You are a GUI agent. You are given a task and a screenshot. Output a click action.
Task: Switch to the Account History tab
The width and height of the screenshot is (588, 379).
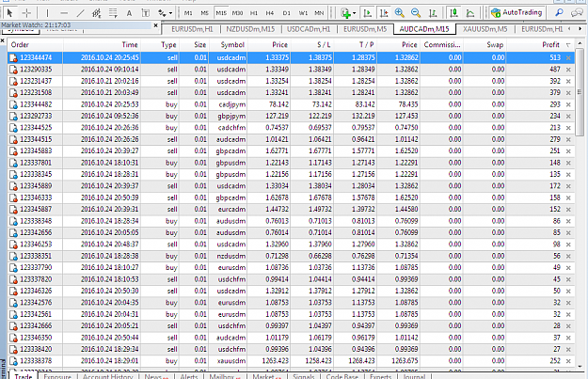click(107, 376)
